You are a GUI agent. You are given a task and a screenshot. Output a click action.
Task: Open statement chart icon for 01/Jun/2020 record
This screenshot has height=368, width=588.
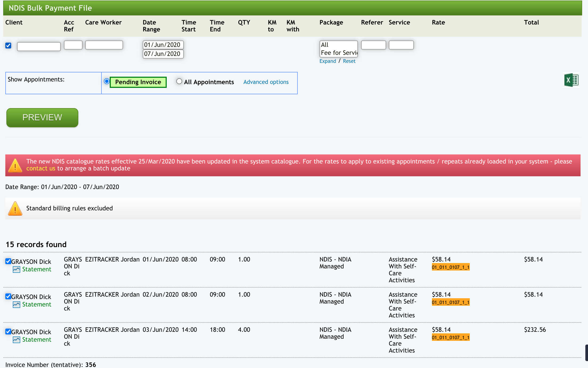click(x=17, y=269)
